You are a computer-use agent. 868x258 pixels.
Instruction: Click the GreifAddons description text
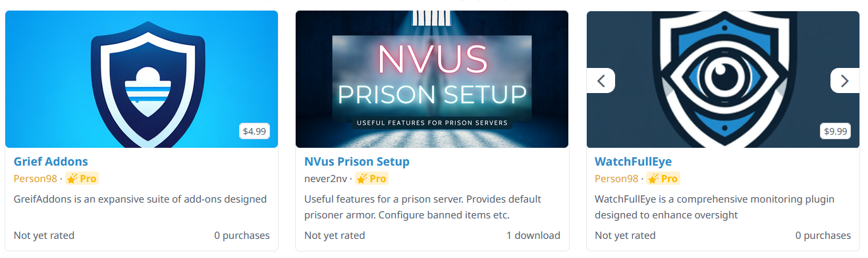[140, 199]
